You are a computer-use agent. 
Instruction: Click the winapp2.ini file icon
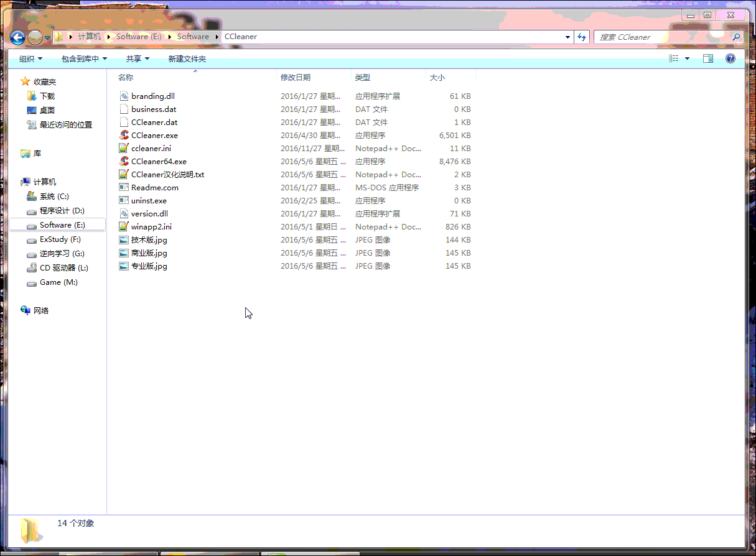click(x=124, y=226)
